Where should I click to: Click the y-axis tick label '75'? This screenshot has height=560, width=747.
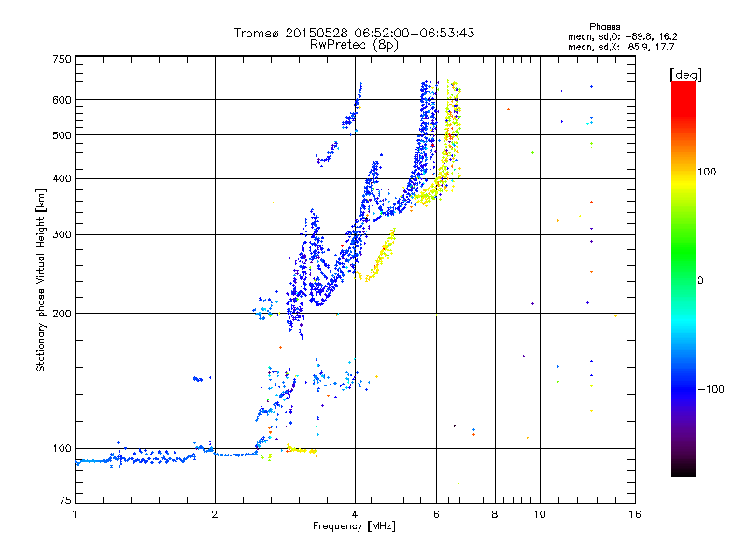(x=65, y=500)
